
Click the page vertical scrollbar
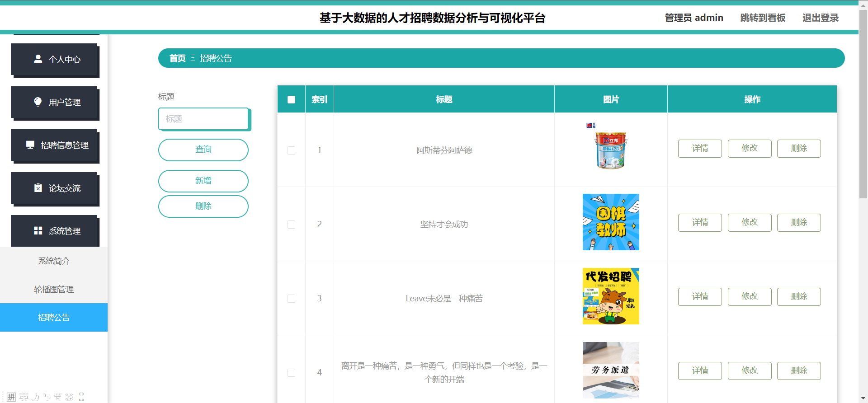point(863,104)
